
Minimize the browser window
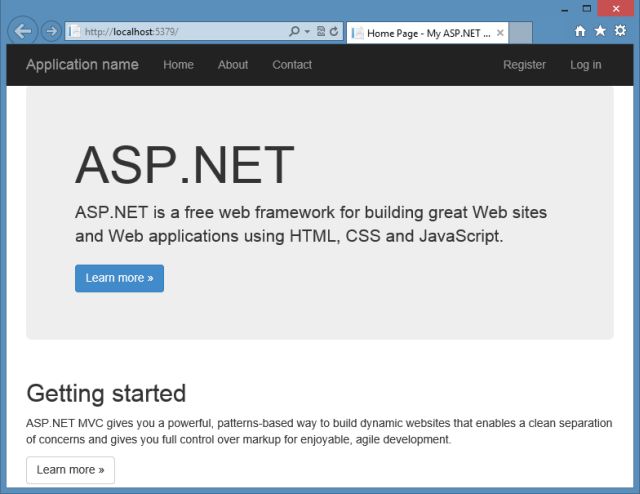coord(565,10)
